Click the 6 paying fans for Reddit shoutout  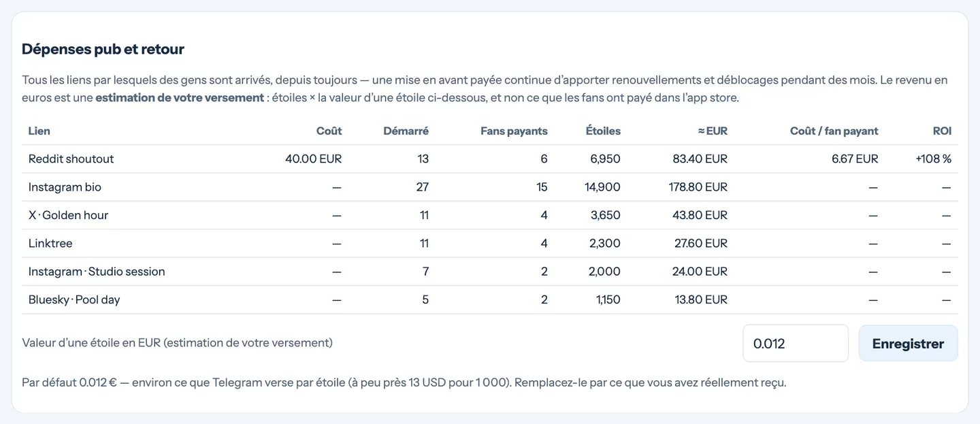(544, 159)
